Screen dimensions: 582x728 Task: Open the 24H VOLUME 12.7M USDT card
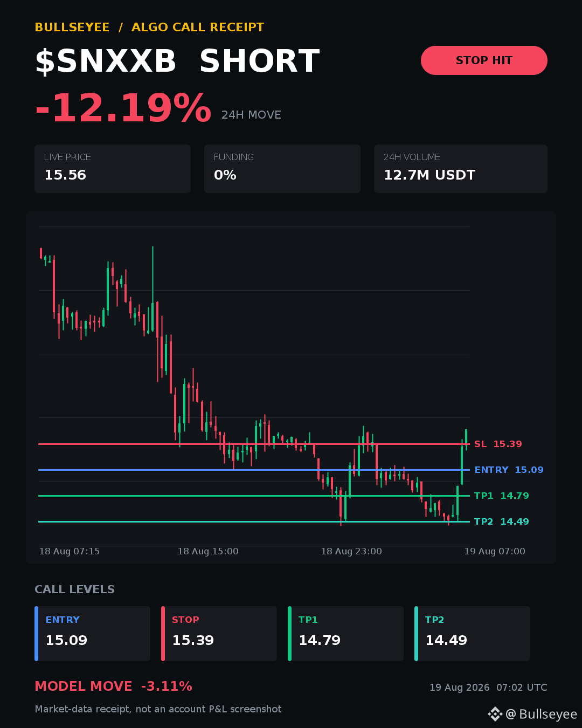pyautogui.click(x=461, y=169)
